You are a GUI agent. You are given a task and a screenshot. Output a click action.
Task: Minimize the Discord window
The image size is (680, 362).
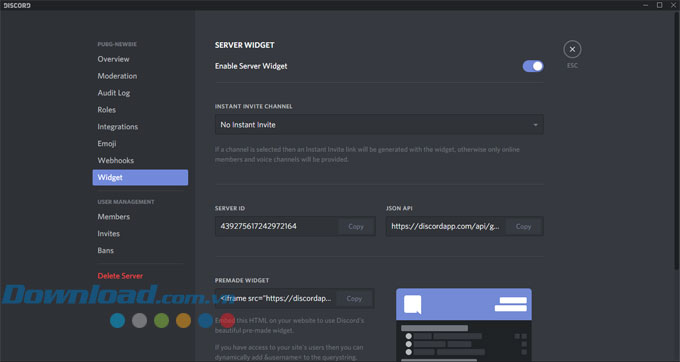click(645, 5)
